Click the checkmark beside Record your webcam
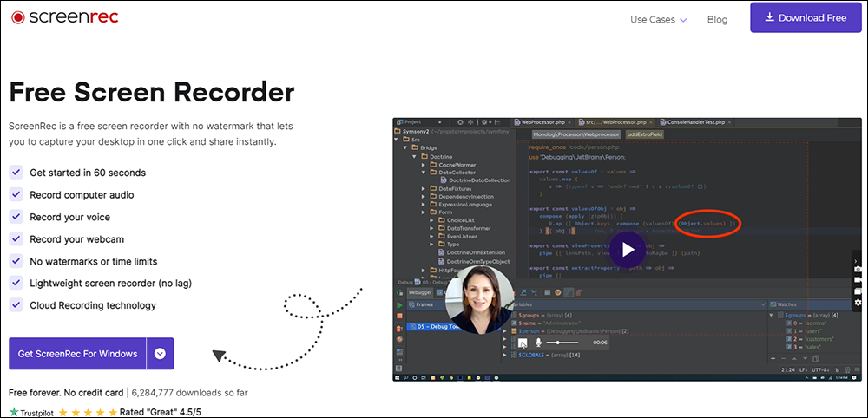This screenshot has height=418, width=868. coord(16,238)
